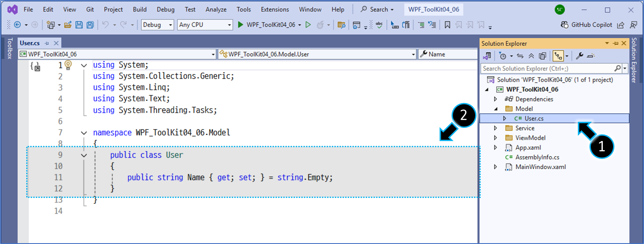Open GitHub Copilot button
644x244 pixels.
pyautogui.click(x=586, y=25)
